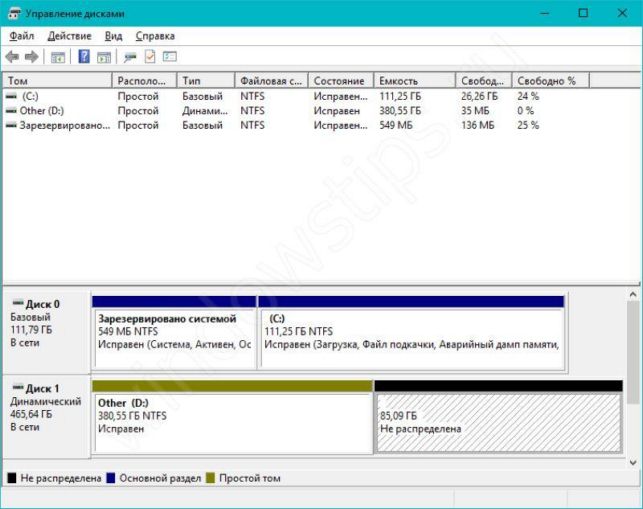Open the Файл menu

coord(22,36)
